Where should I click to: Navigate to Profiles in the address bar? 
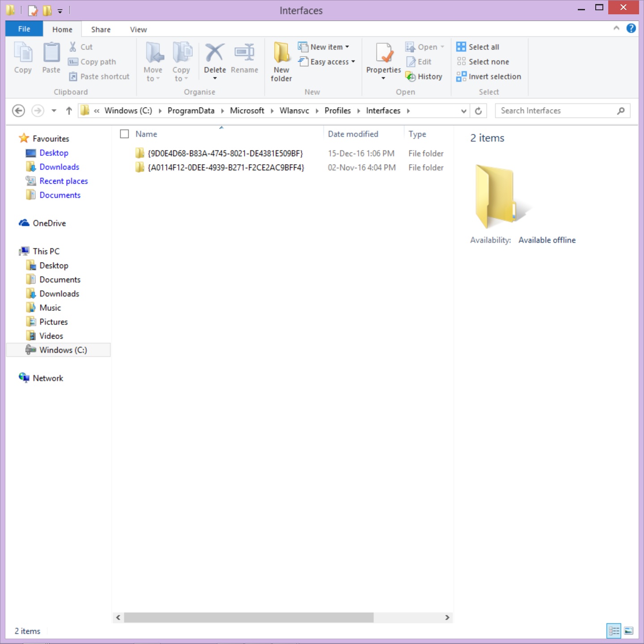click(x=338, y=110)
